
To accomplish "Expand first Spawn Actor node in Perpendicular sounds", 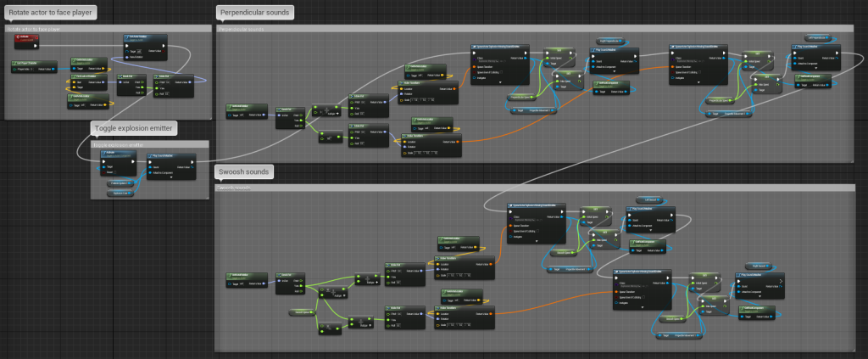I will coord(500,84).
